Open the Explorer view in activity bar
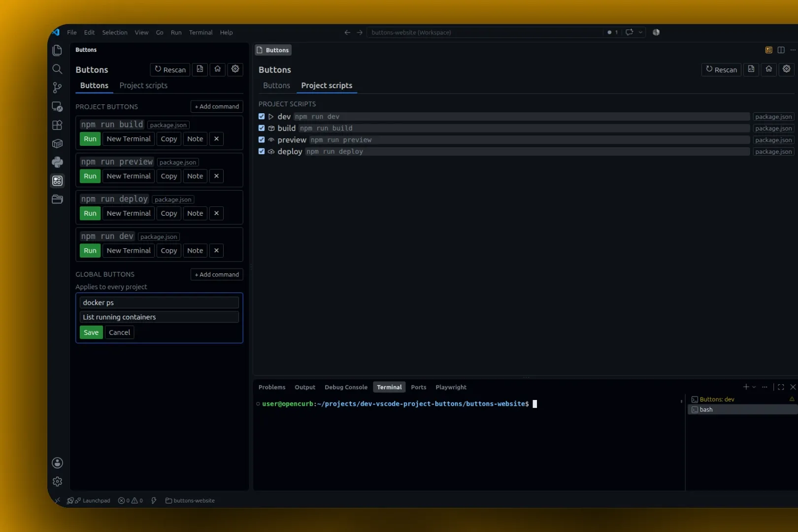The height and width of the screenshot is (532, 798). [x=57, y=50]
